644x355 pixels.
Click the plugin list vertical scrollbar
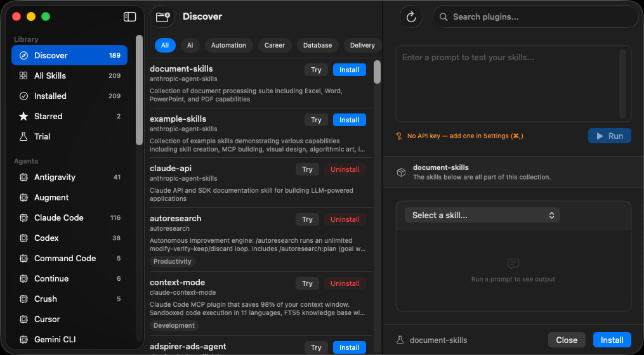point(377,73)
